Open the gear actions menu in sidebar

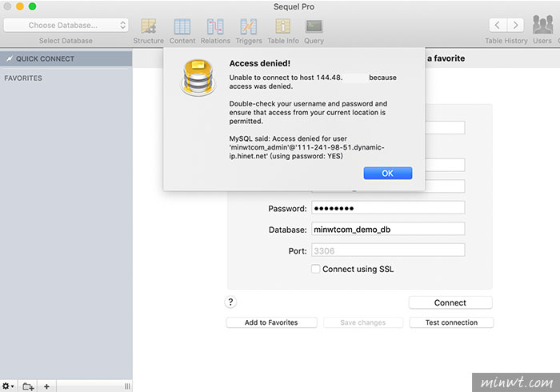pyautogui.click(x=8, y=386)
